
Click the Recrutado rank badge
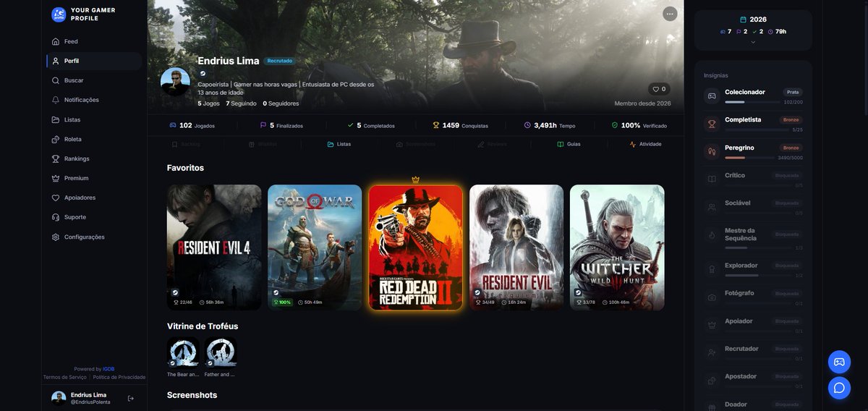pos(279,61)
